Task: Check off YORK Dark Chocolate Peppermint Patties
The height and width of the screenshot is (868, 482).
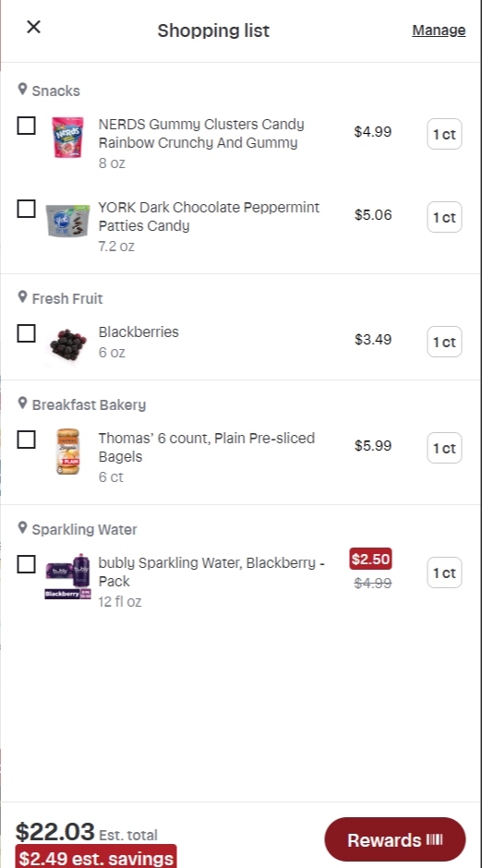Action: click(x=27, y=209)
